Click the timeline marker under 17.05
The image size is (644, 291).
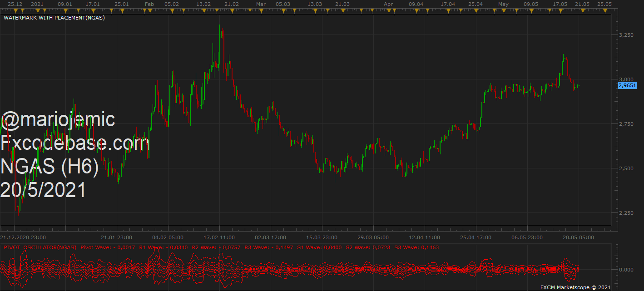point(560,10)
